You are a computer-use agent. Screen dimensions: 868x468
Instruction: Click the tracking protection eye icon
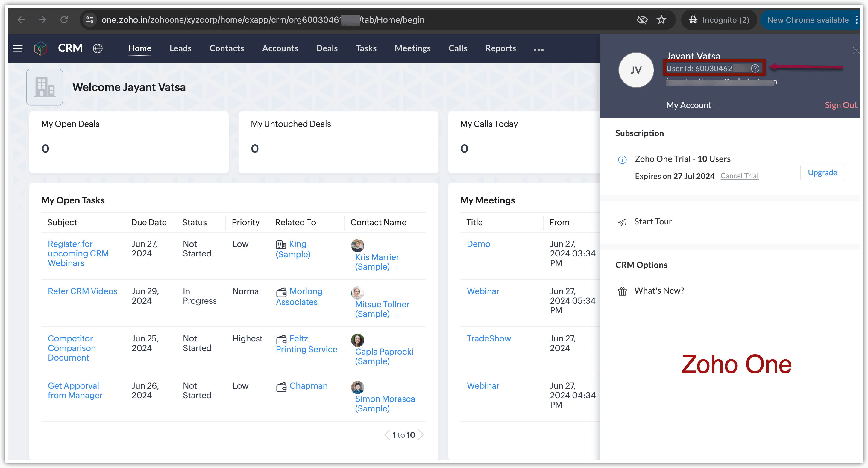642,20
